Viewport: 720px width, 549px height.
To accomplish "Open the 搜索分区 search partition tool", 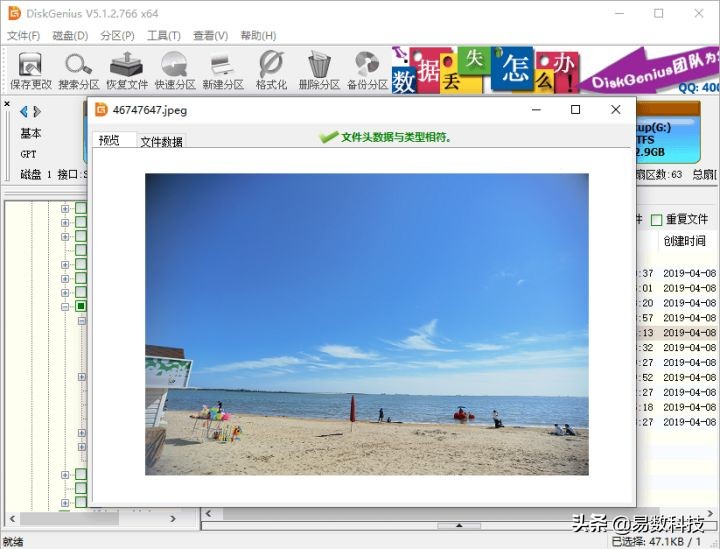I will click(x=79, y=71).
